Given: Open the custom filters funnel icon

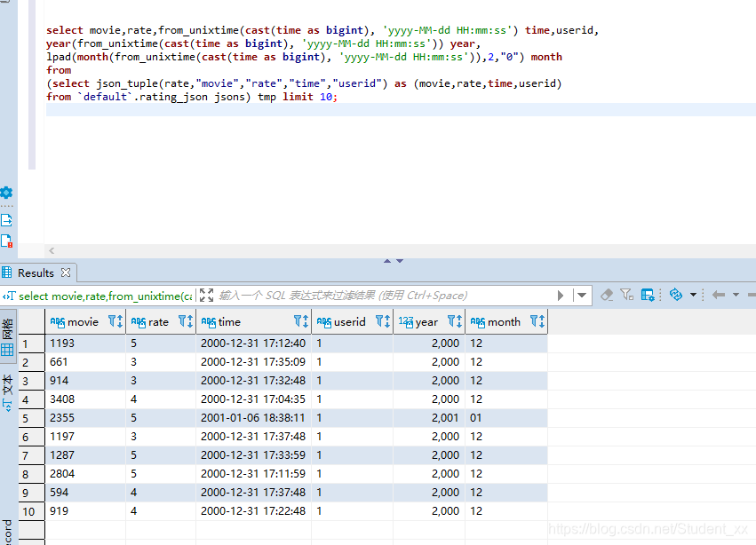Looking at the screenshot, I should (x=627, y=295).
